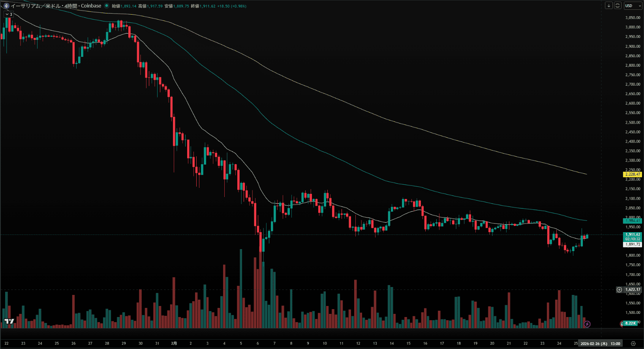Click the Coinbase exchange label in title

[91, 6]
